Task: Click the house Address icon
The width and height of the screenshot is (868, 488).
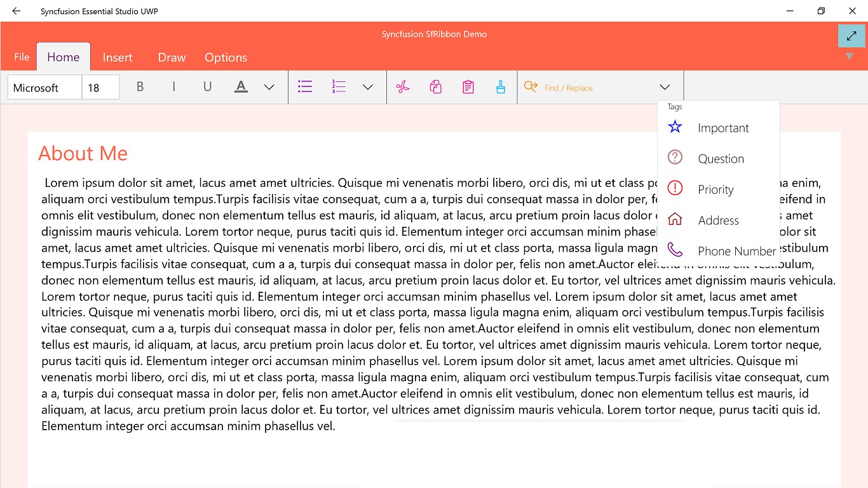Action: [675, 219]
